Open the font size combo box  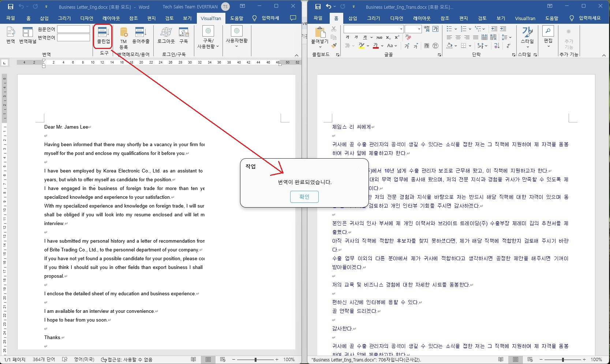pos(413,29)
